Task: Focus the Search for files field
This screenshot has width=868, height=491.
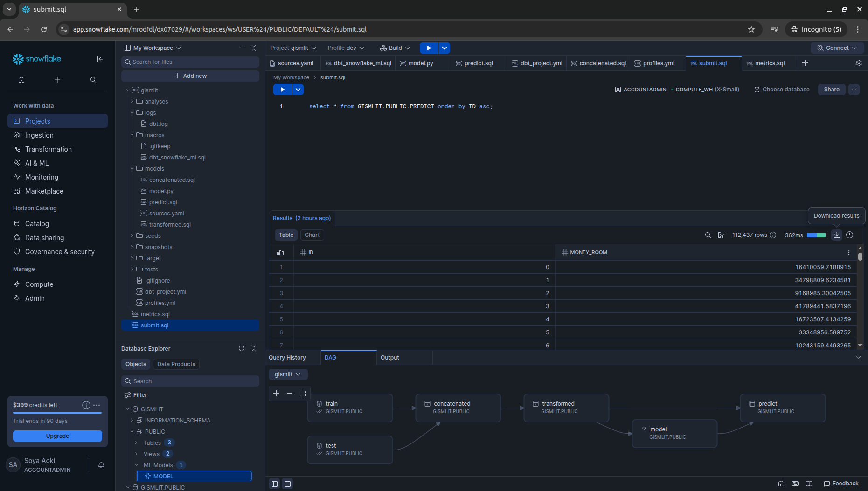Action: click(190, 62)
